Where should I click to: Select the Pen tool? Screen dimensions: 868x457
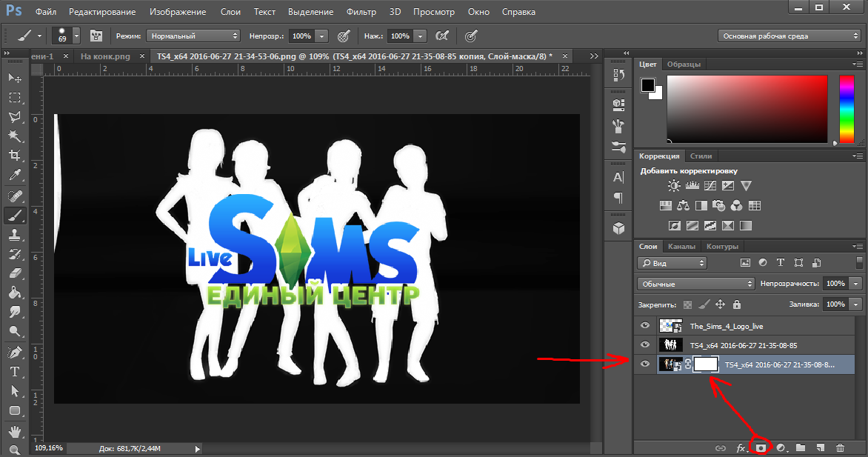tap(15, 353)
